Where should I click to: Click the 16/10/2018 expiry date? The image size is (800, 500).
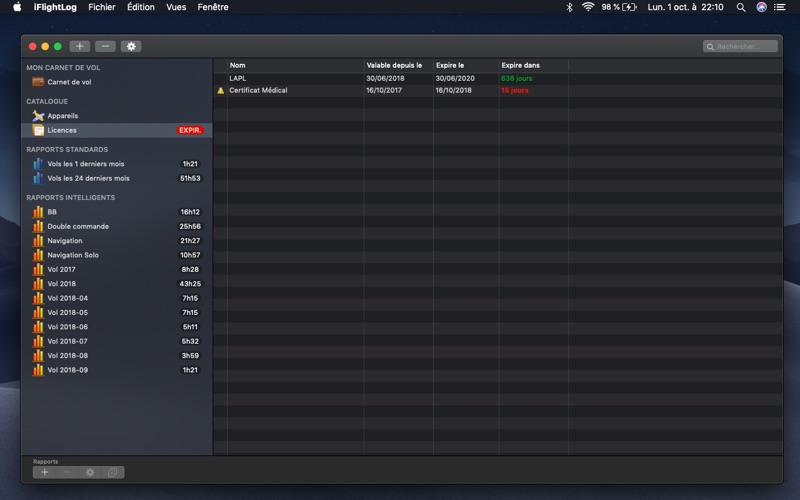coord(453,90)
